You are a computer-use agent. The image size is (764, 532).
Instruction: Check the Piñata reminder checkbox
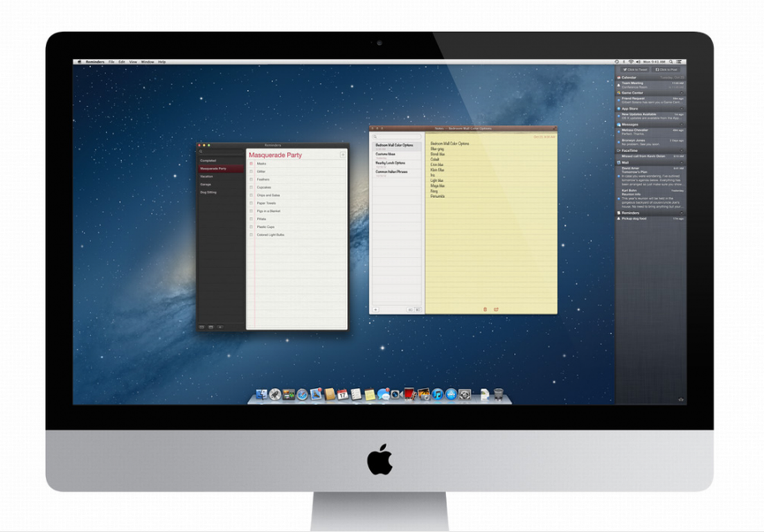(251, 219)
